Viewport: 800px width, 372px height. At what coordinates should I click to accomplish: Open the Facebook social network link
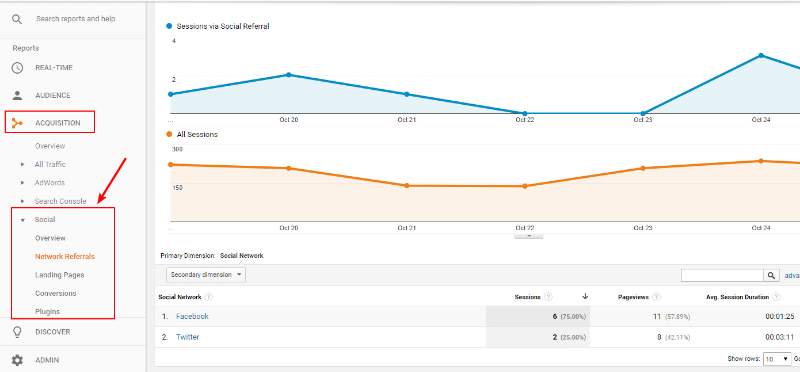192,316
